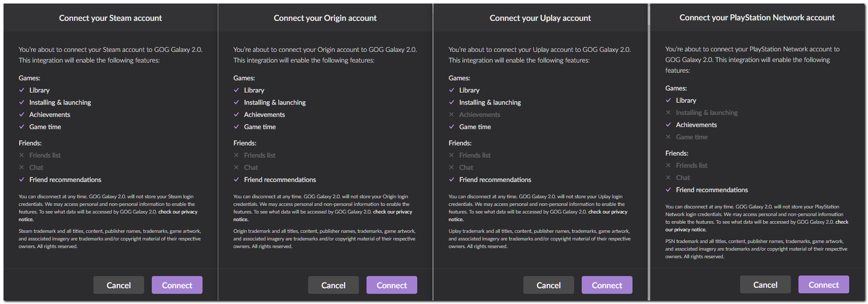Click 'Friends:' heading in Origin dialog
The image size is (868, 304).
coord(245,143)
